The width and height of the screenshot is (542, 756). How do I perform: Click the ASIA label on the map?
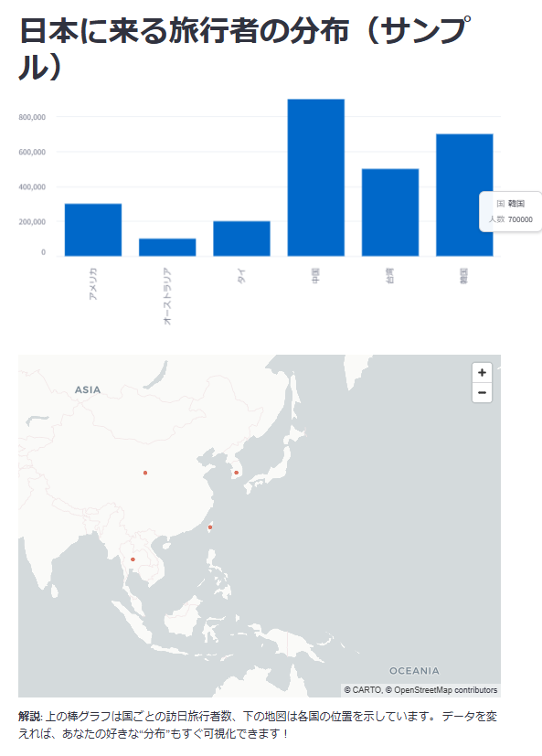[x=88, y=389]
